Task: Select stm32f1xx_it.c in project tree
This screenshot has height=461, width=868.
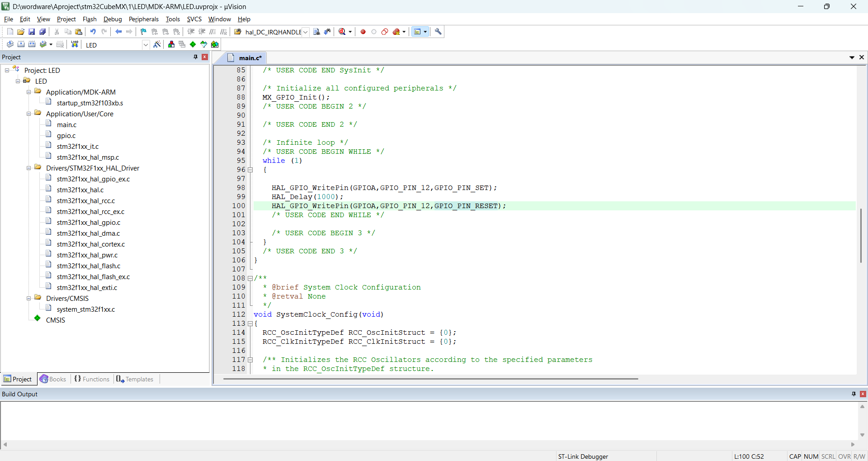Action: tap(78, 147)
